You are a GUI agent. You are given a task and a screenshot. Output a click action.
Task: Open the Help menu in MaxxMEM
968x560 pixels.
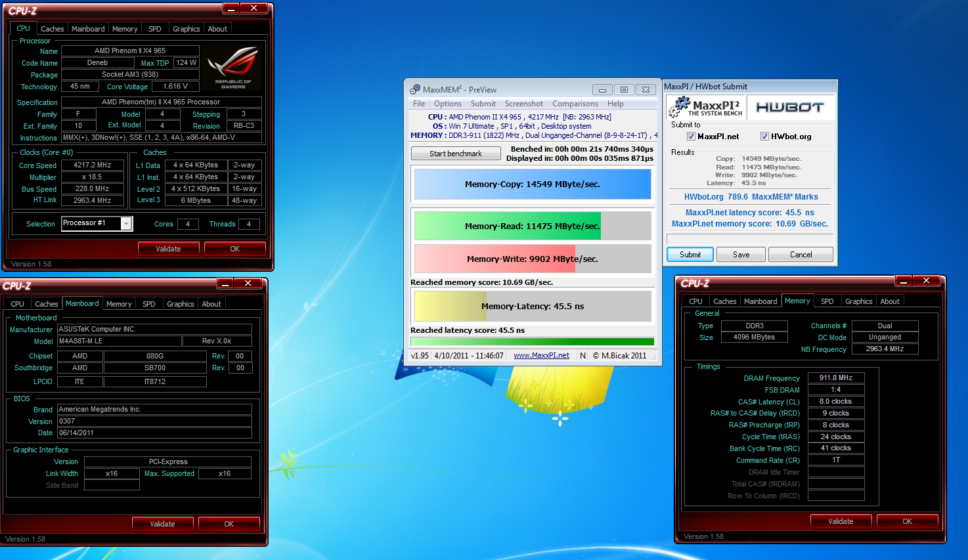615,104
